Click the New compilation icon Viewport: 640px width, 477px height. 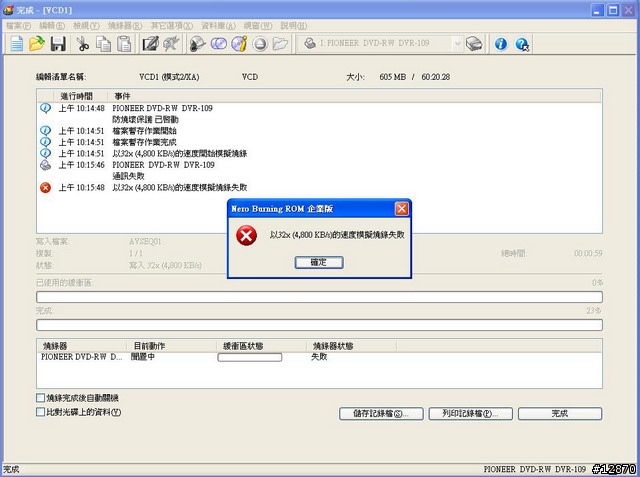17,44
